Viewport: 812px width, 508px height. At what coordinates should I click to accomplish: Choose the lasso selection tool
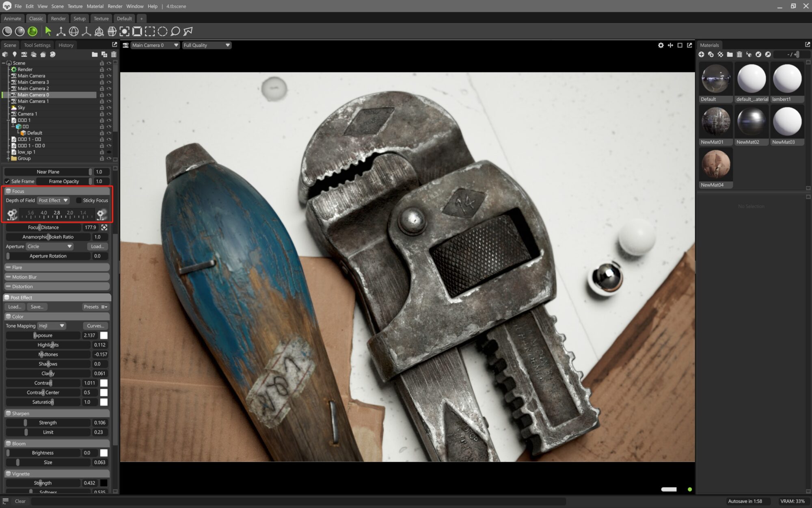click(175, 31)
